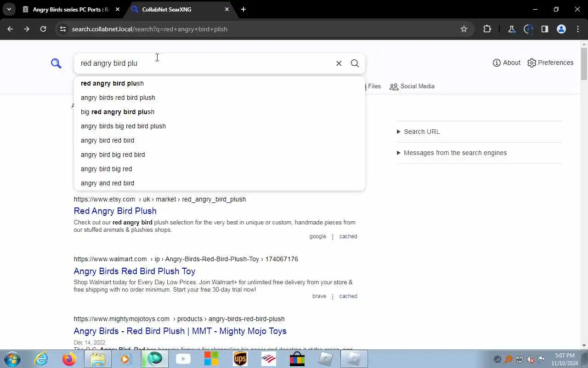Open a new browser tab

click(243, 9)
